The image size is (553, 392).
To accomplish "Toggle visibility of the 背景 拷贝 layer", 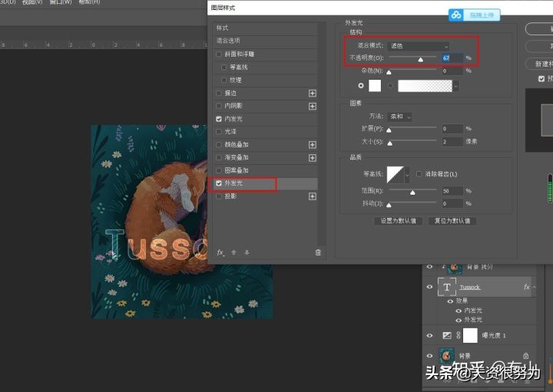I will pos(429,267).
